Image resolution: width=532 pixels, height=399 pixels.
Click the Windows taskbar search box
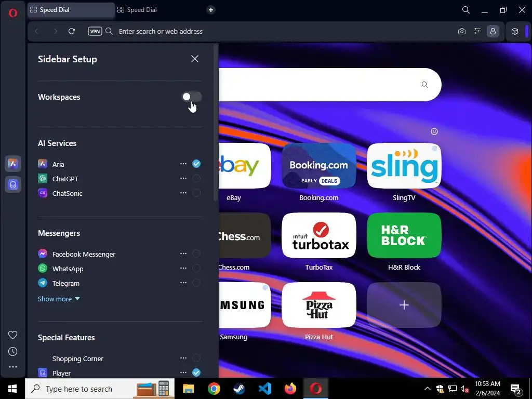[100, 389]
